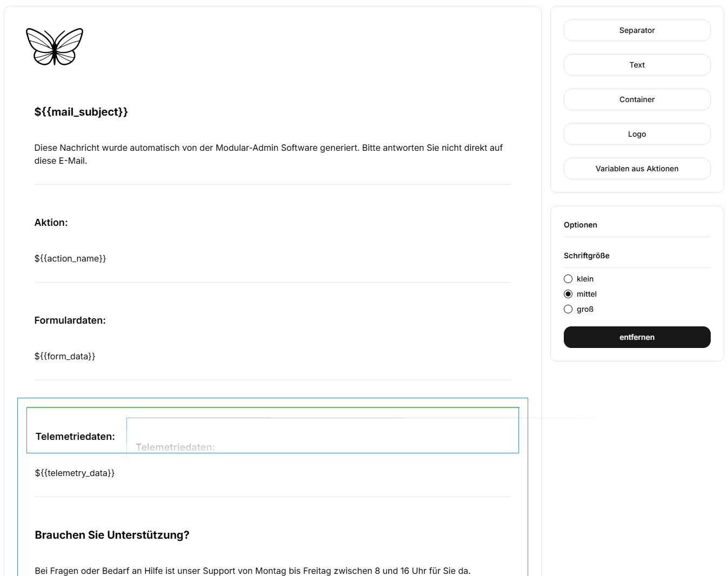Select the bold Telemetriedaten: heading
Screen dimensions: 728x576
coord(75,437)
